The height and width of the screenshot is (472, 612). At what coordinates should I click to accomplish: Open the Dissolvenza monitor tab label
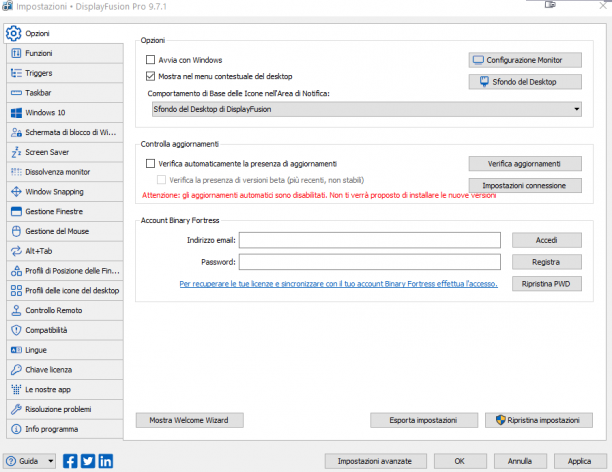point(58,172)
